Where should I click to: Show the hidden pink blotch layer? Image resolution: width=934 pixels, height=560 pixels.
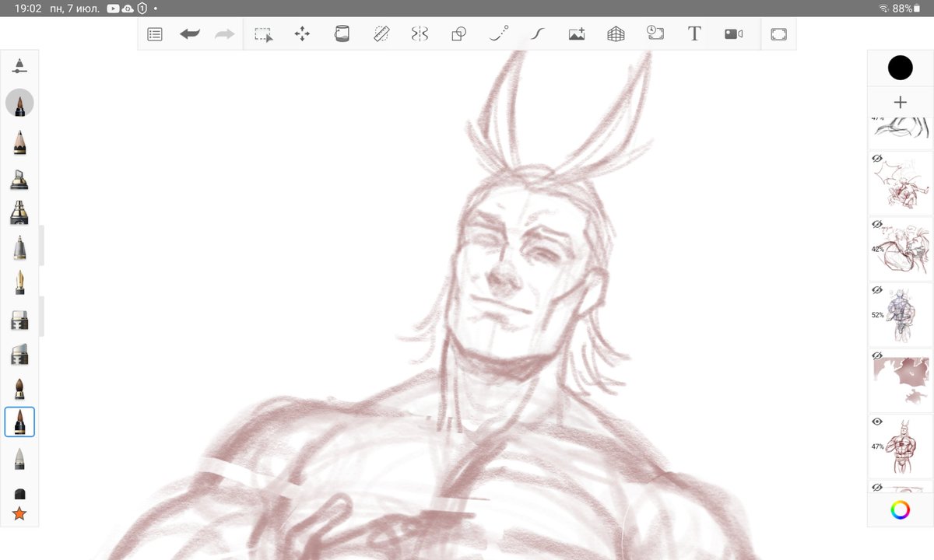(x=877, y=355)
